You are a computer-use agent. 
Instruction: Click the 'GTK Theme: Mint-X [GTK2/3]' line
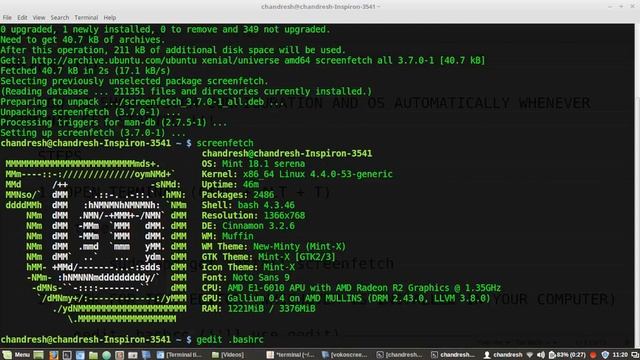pyautogui.click(x=268, y=257)
